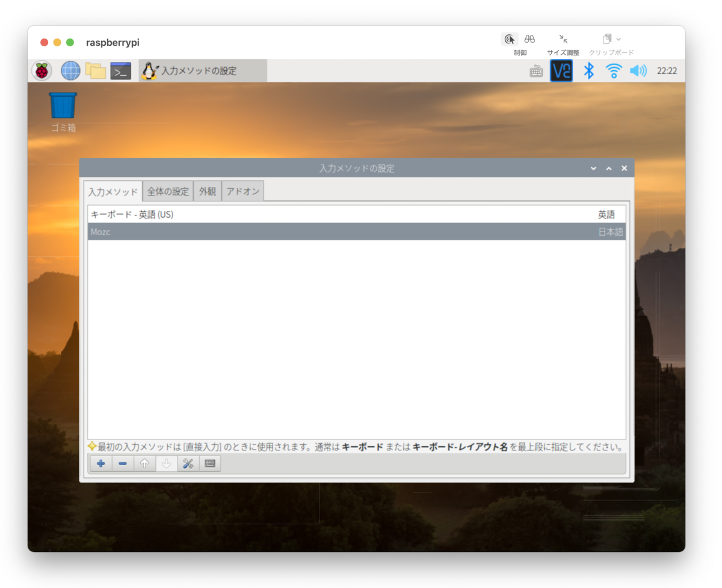Launch the terminal from the taskbar
This screenshot has width=722, height=588.
point(121,71)
